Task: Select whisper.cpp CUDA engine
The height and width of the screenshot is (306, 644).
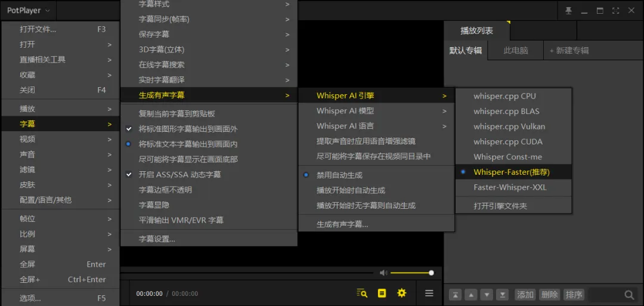Action: (513, 142)
